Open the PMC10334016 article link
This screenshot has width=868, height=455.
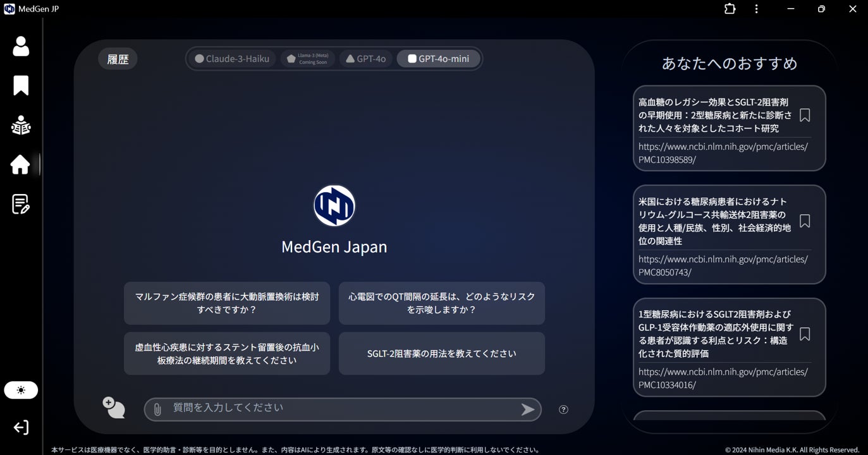(x=723, y=378)
